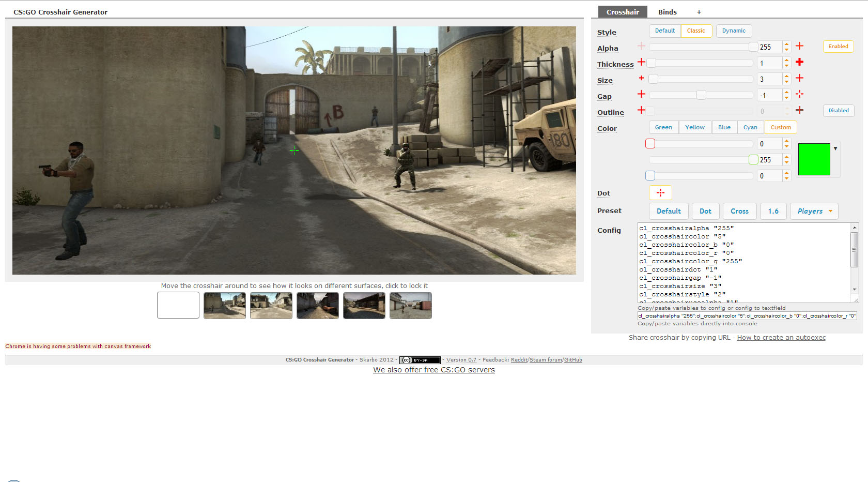Click the closed-gap crosshair icon before Gap slider
Image resolution: width=868 pixels, height=482 pixels.
(641, 94)
